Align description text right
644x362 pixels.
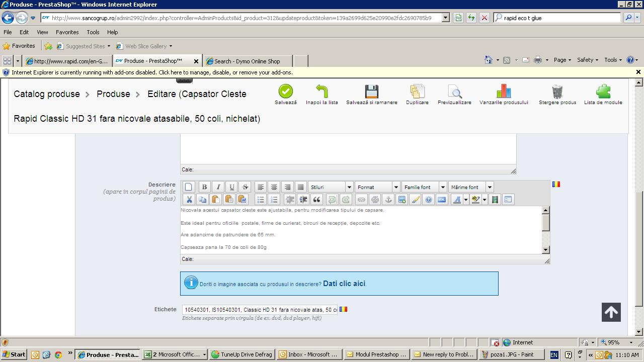[287, 187]
